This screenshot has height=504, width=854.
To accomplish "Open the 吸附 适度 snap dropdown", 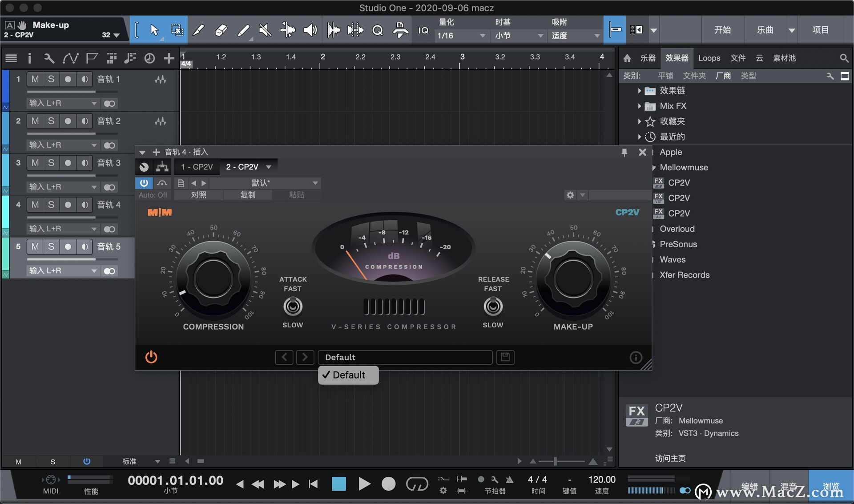I will tap(576, 36).
